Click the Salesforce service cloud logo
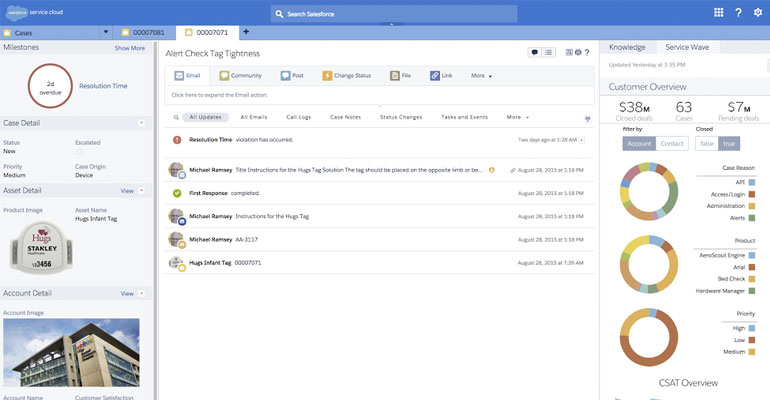The width and height of the screenshot is (770, 400). click(34, 12)
